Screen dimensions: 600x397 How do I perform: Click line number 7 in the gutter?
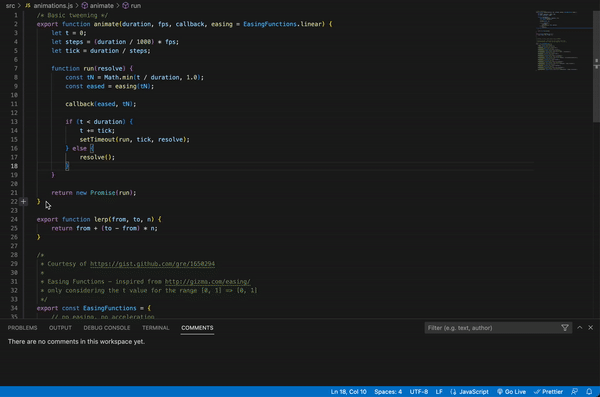coord(16,69)
